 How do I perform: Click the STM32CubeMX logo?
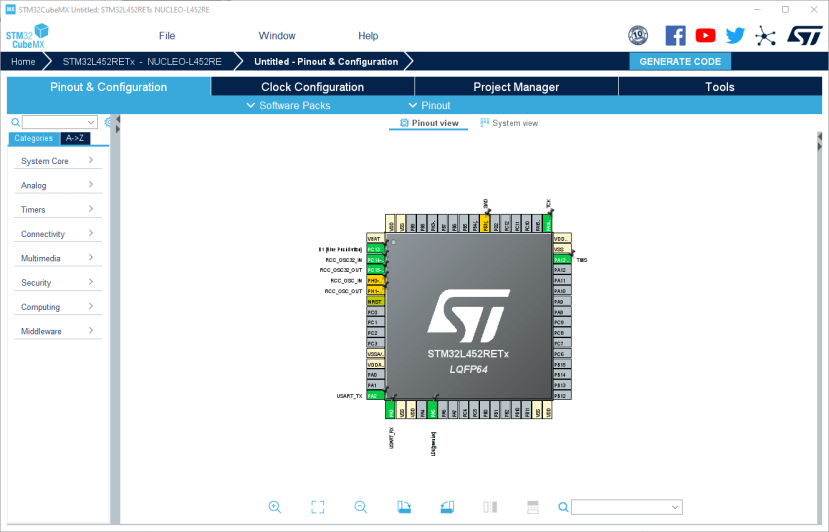[27, 36]
